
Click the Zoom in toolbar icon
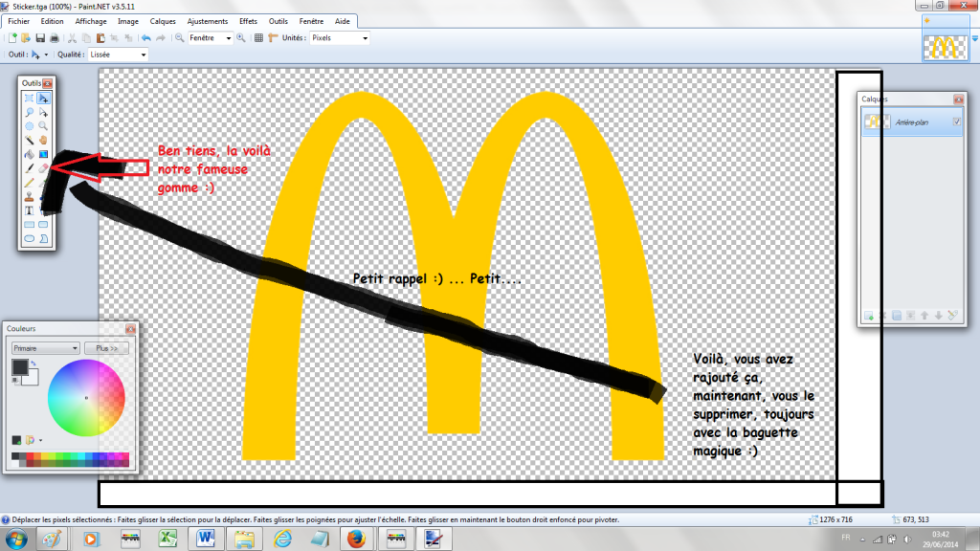(x=241, y=38)
